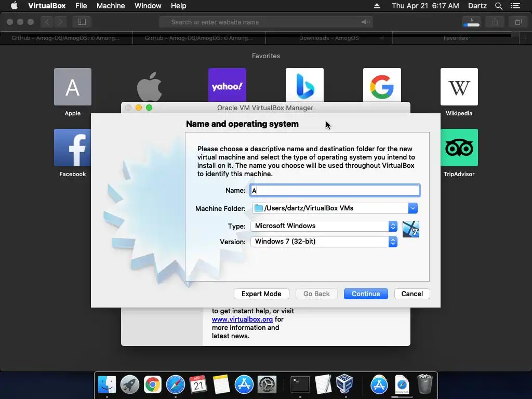Open the Trash in the Dock

point(424,384)
